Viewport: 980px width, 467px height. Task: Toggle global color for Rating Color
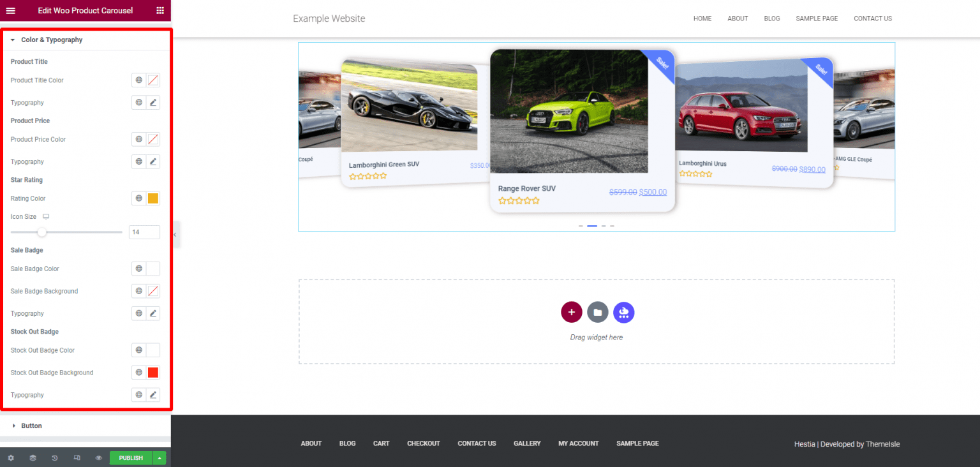(138, 198)
